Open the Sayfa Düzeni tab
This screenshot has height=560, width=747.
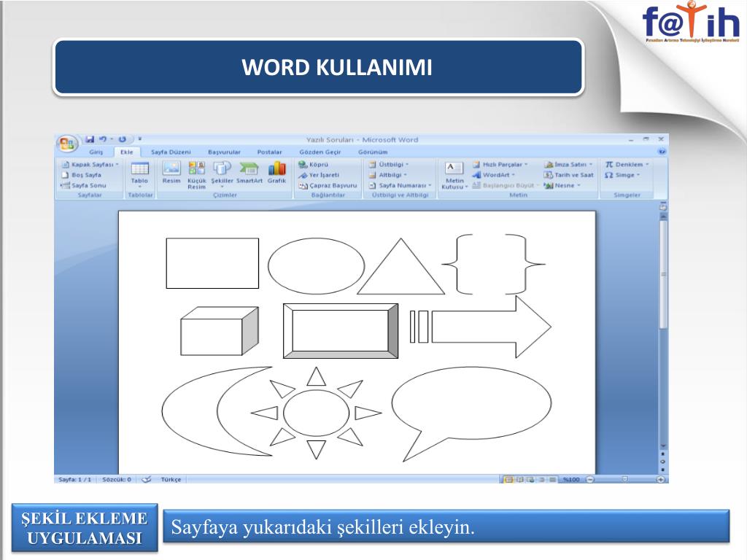171,152
